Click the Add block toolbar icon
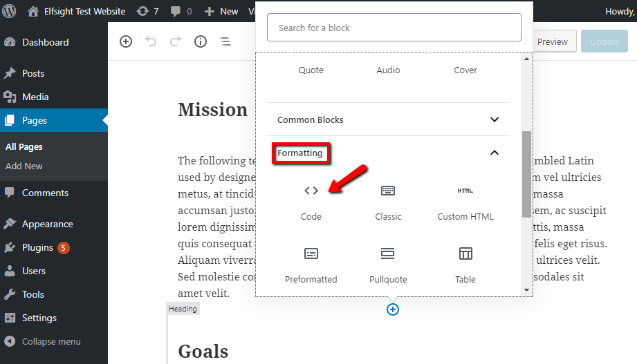This screenshot has width=637, height=364. [x=126, y=41]
